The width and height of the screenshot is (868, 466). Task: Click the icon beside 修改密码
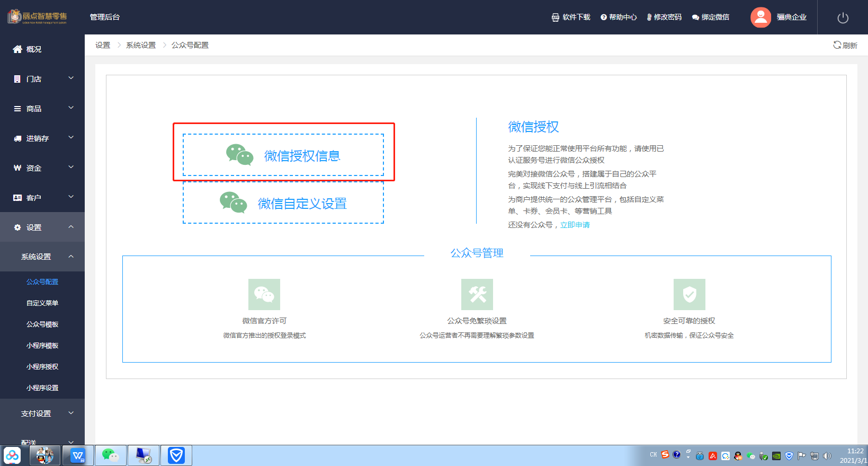[649, 17]
